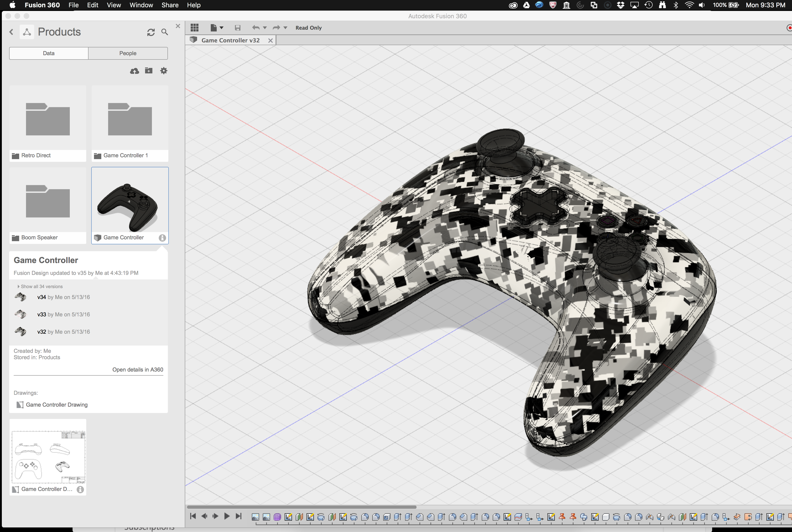Play the design timeline
This screenshot has width=792, height=532.
pos(227,517)
